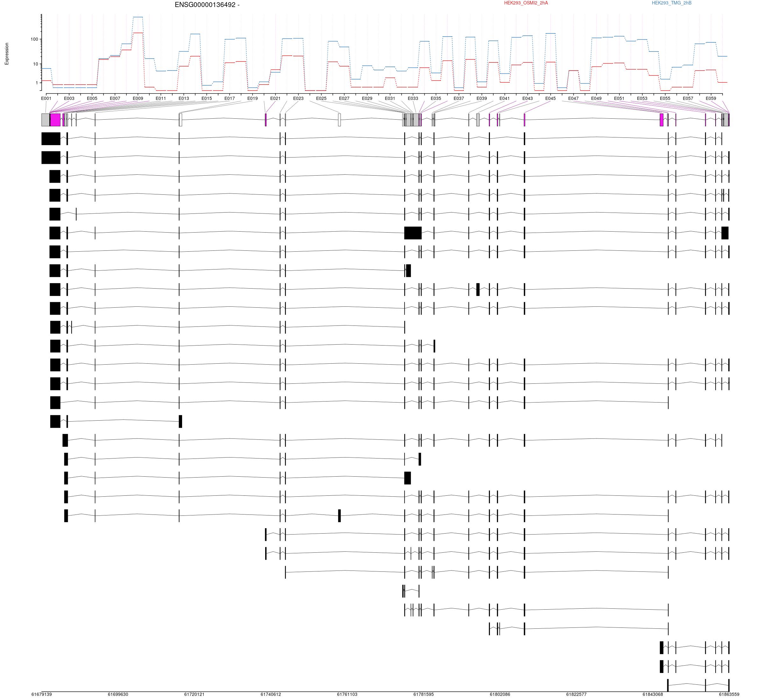Click genomic coordinate 61822577
Screen dimensions: 764x700
coord(577,694)
